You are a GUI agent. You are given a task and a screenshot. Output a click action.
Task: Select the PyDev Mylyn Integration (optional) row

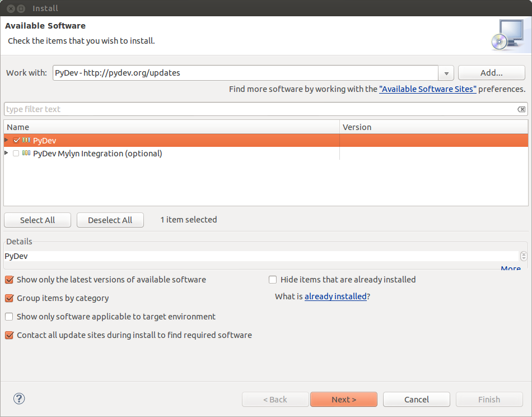click(266, 154)
